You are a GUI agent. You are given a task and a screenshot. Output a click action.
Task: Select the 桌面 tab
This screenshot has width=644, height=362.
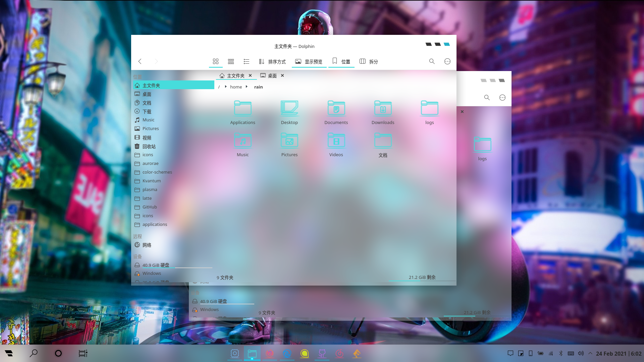pyautogui.click(x=269, y=76)
